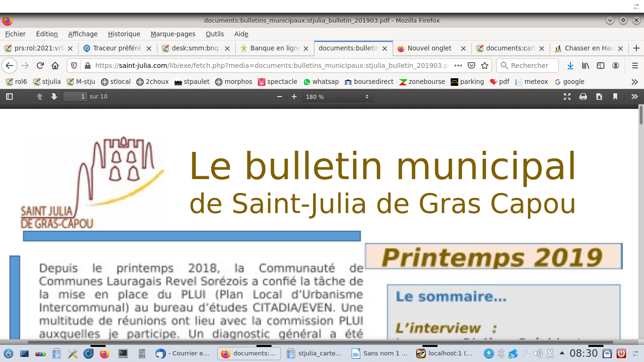Toggle the volume icon in system tray

click(x=537, y=353)
